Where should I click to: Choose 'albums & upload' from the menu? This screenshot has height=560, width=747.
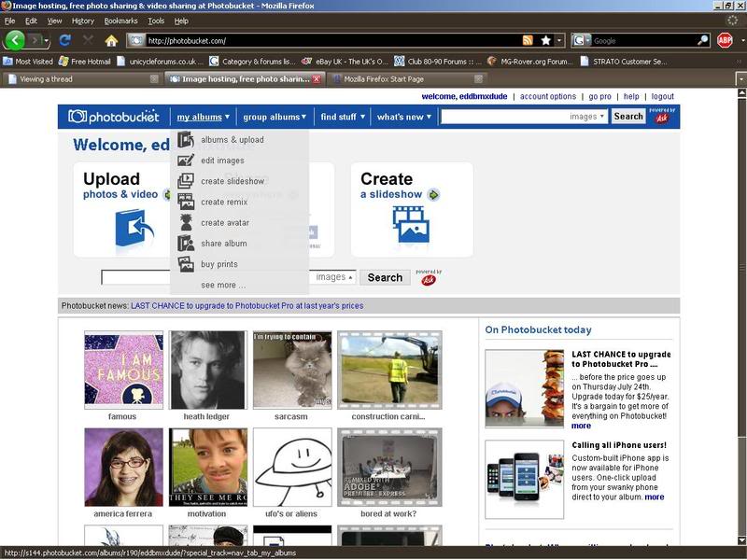coord(233,139)
